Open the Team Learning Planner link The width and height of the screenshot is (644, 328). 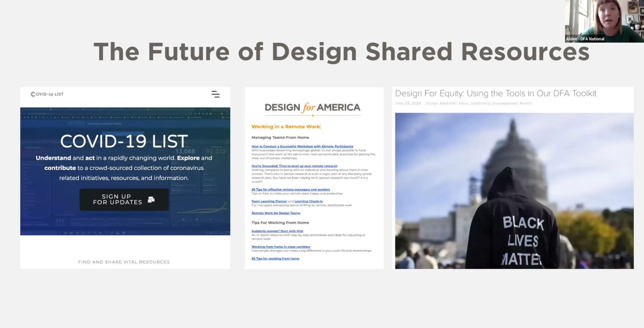coord(269,201)
